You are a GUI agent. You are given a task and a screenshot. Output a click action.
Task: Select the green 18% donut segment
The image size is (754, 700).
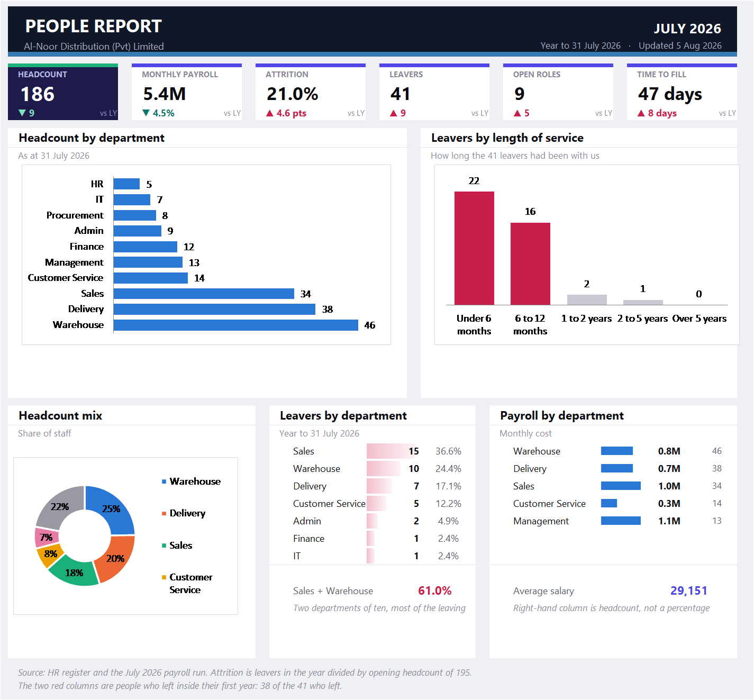(74, 572)
